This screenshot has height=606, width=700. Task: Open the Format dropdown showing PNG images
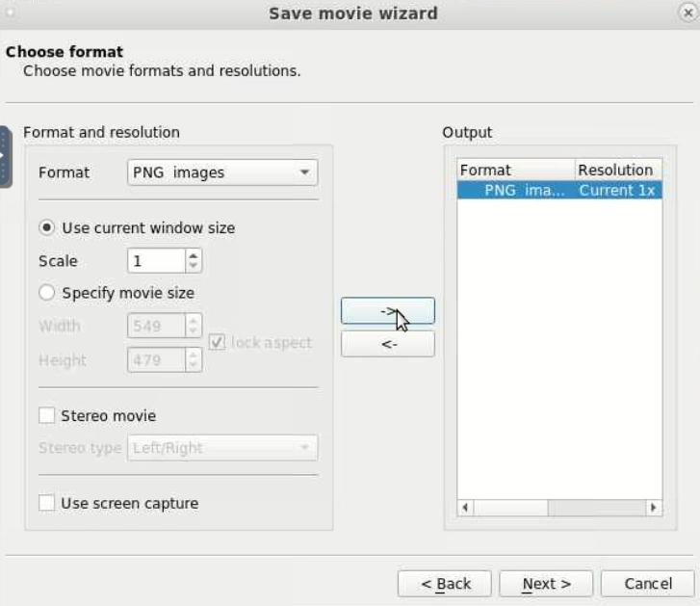coord(222,172)
